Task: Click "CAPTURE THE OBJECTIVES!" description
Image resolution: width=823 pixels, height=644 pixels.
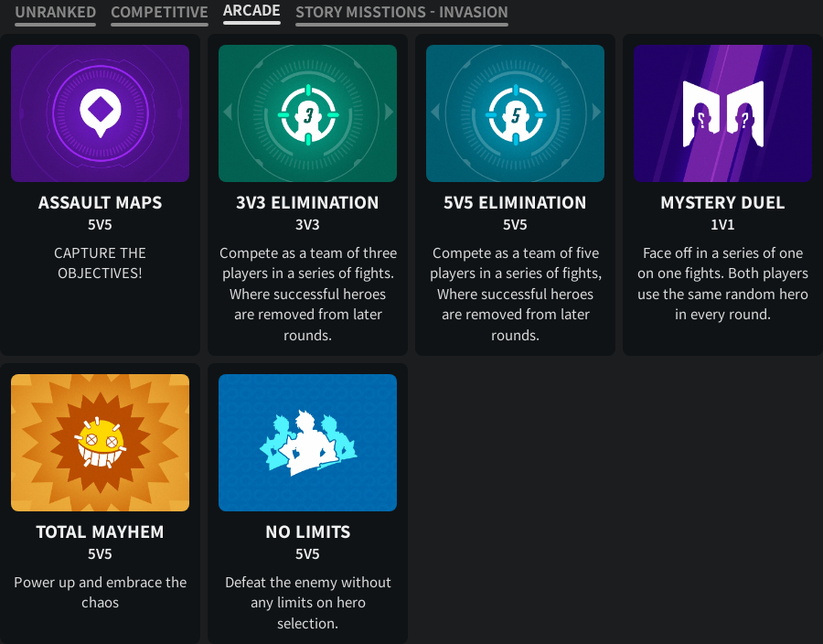Action: 101,263
